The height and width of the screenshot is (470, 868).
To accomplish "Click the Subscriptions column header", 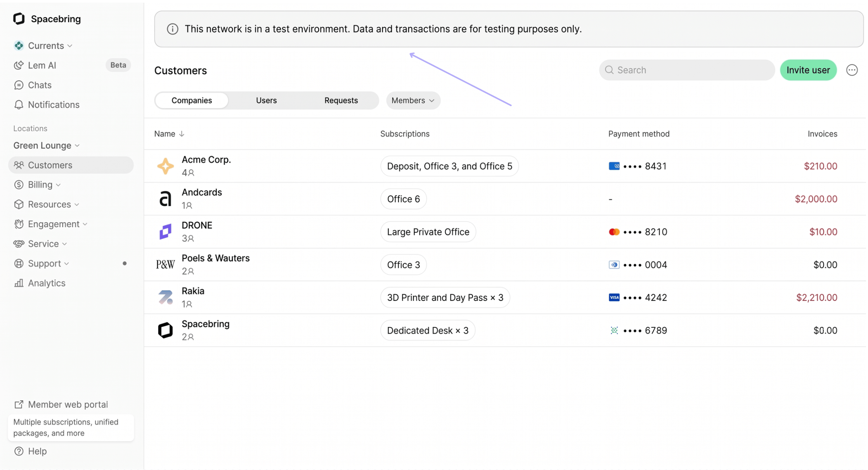I will pos(405,134).
